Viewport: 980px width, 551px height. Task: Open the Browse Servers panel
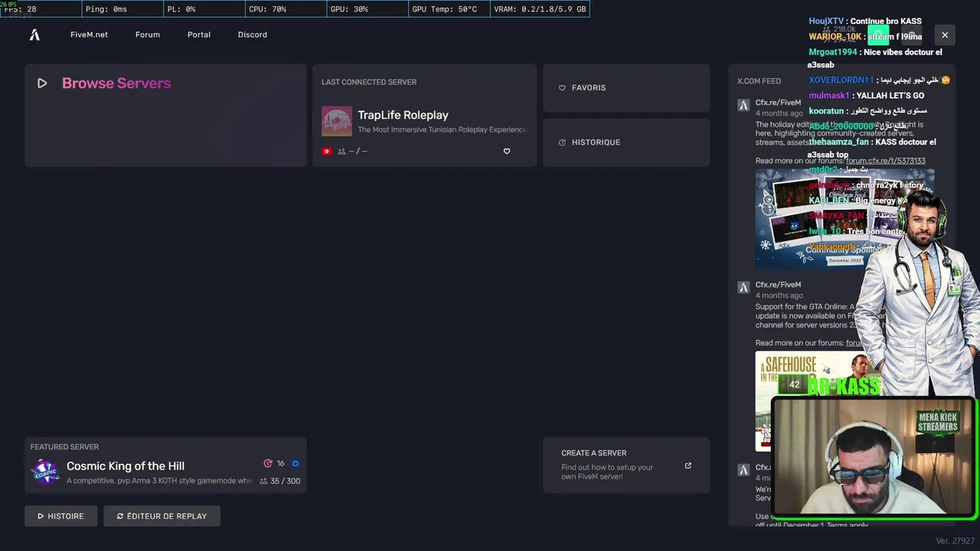(x=165, y=116)
